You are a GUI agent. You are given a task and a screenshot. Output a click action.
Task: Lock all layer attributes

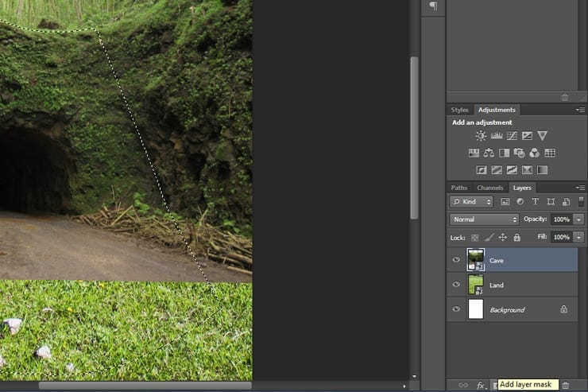516,238
